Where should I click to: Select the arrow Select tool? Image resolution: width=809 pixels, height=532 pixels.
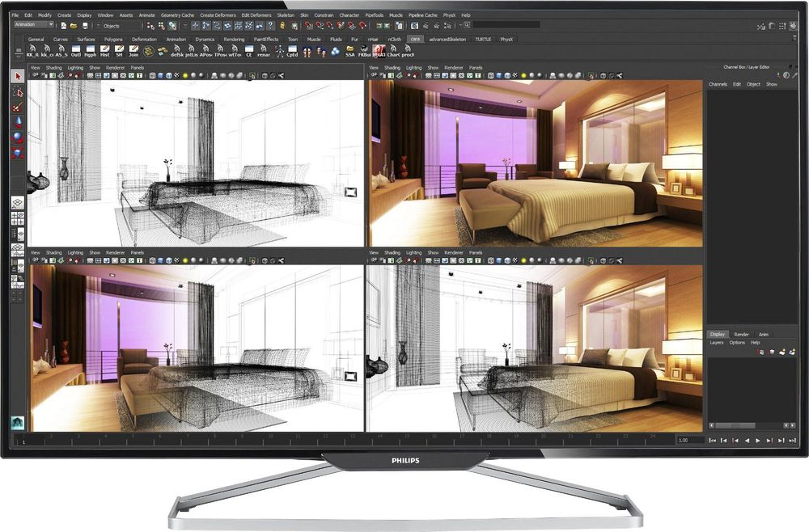coord(18,76)
